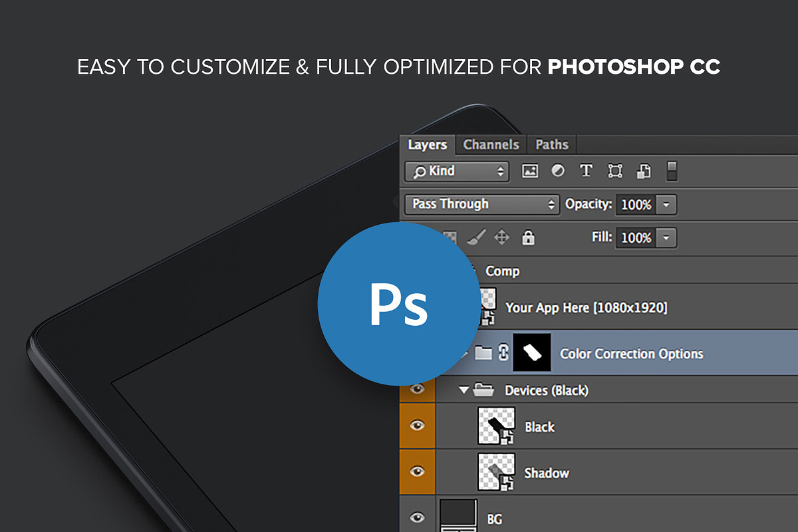The height and width of the screenshot is (532, 798).
Task: Filter layers by smart objects icon
Action: [x=643, y=171]
